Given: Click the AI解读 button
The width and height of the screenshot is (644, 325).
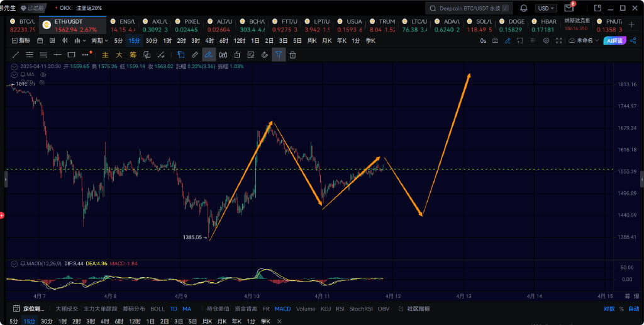Looking at the screenshot, I should pyautogui.click(x=614, y=41).
